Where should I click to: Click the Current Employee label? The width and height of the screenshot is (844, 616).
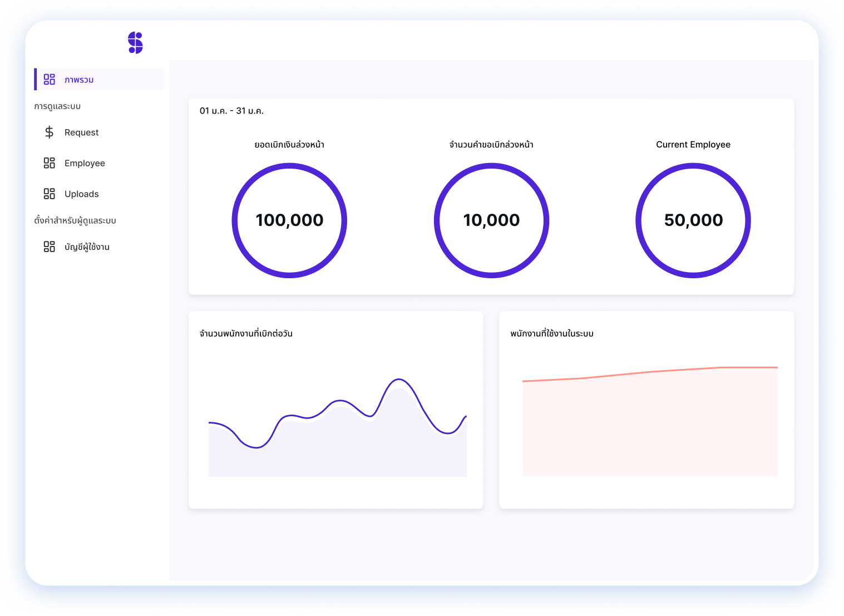693,145
